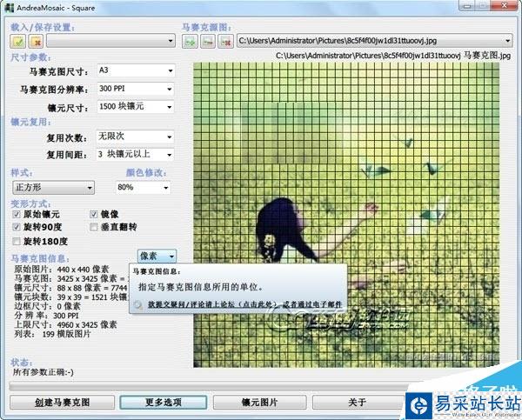Click the 边框尺寸: 0 像素 text

click(x=47, y=306)
